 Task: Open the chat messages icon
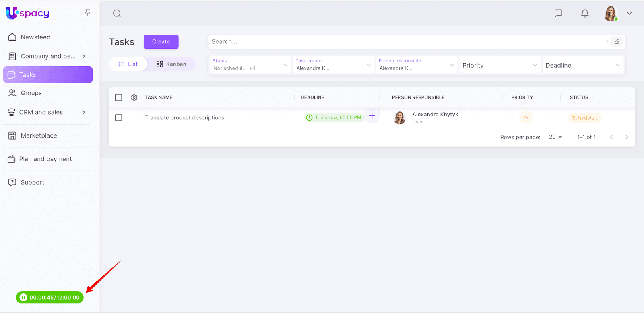click(x=558, y=13)
